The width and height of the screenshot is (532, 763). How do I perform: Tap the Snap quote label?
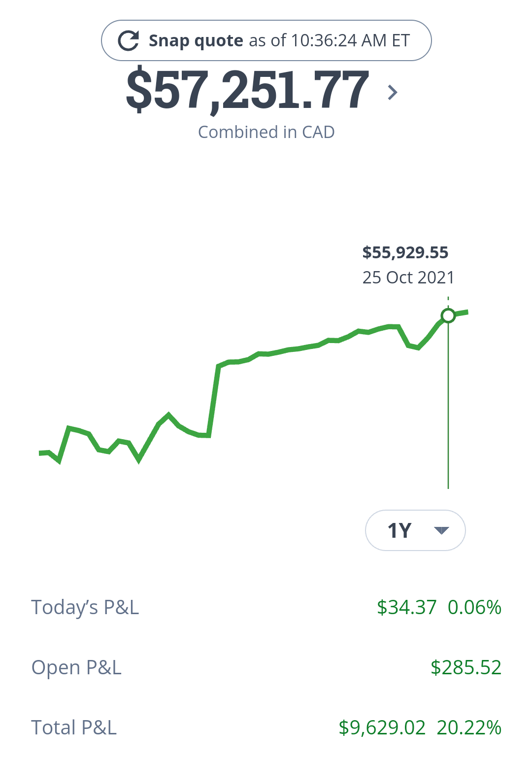tap(196, 40)
